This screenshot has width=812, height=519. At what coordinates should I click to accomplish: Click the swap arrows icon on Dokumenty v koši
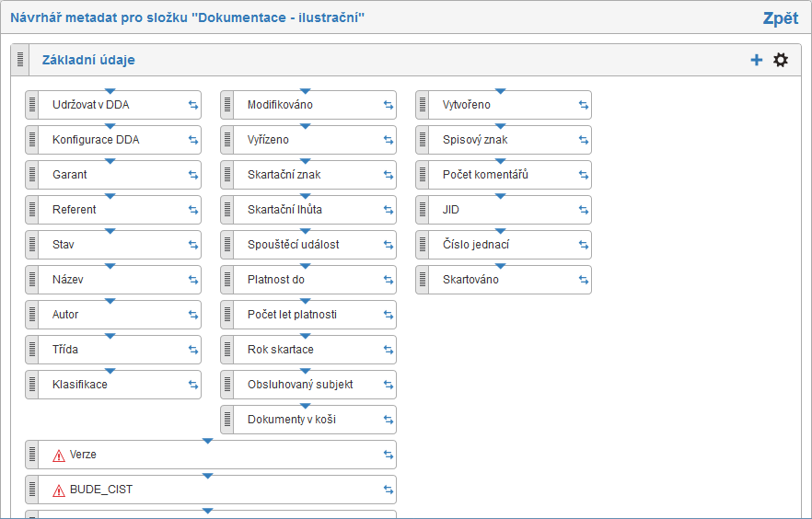click(389, 420)
